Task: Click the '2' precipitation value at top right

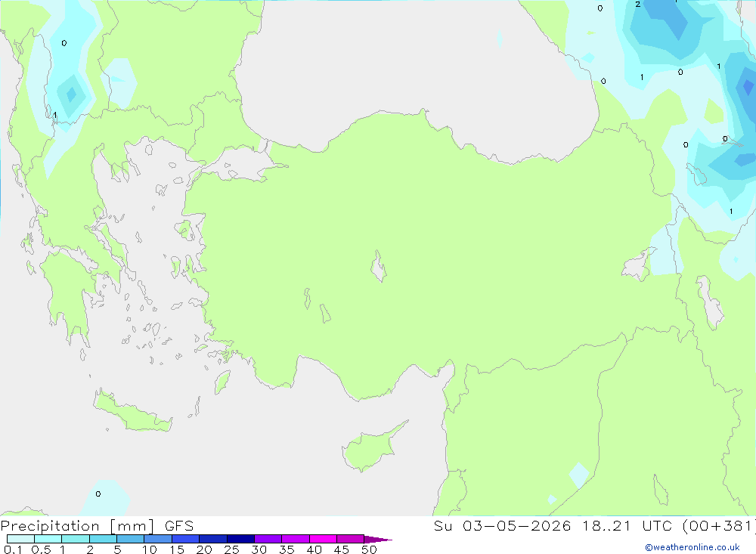Action: [638, 5]
